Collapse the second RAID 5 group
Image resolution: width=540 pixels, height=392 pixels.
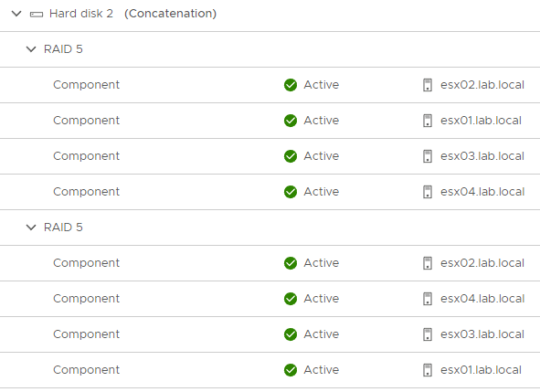point(31,228)
